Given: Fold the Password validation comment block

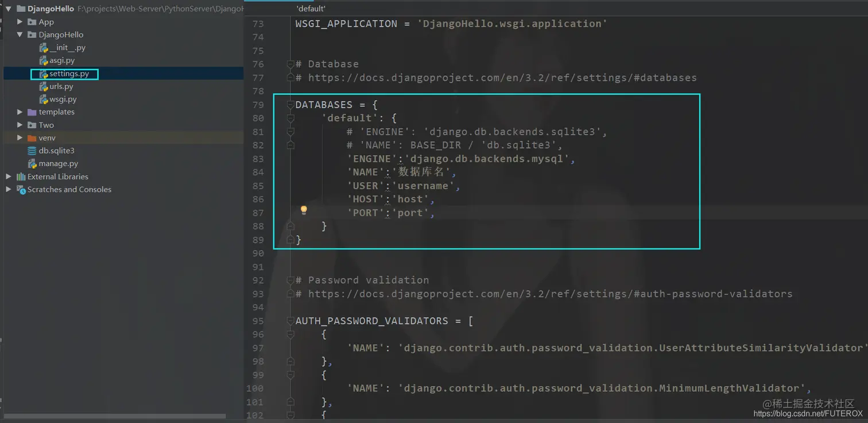Looking at the screenshot, I should pos(290,280).
